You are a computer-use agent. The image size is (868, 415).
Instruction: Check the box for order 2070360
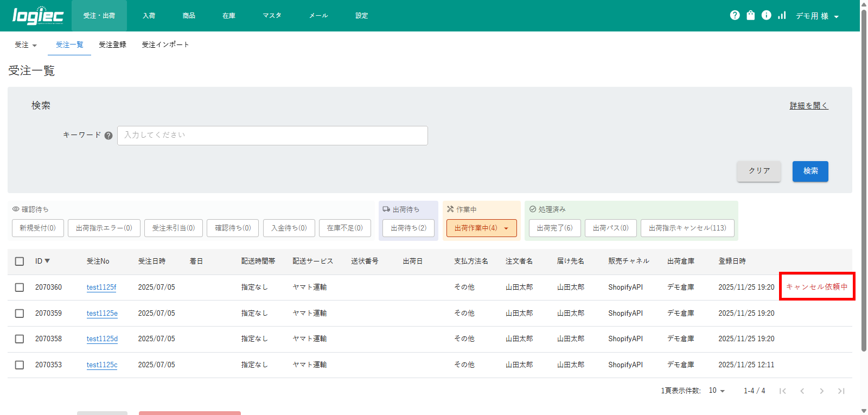(20, 288)
